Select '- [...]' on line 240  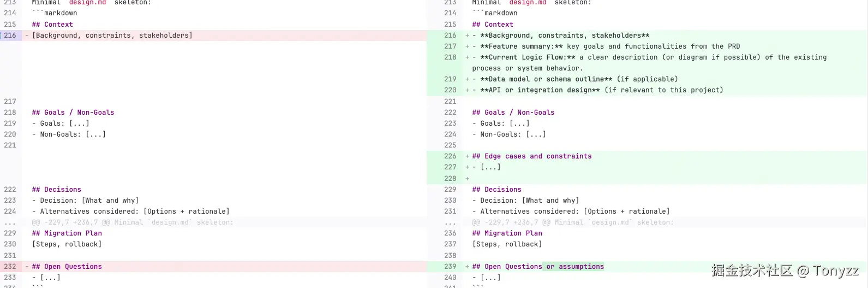pos(486,278)
